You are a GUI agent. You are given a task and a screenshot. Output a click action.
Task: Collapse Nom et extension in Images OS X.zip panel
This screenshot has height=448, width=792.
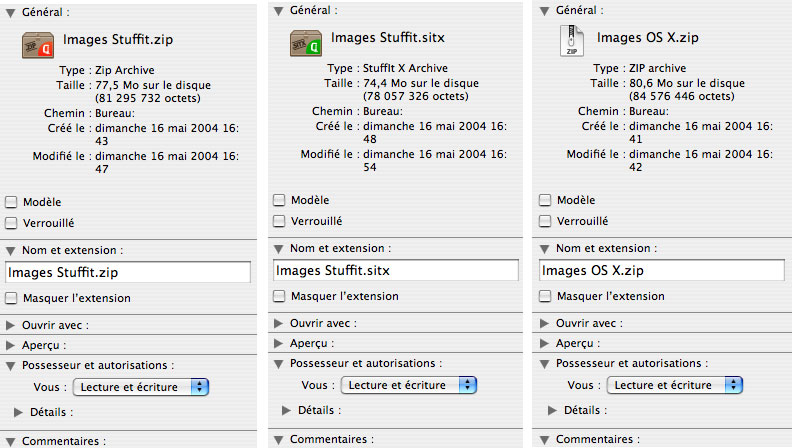coord(545,248)
